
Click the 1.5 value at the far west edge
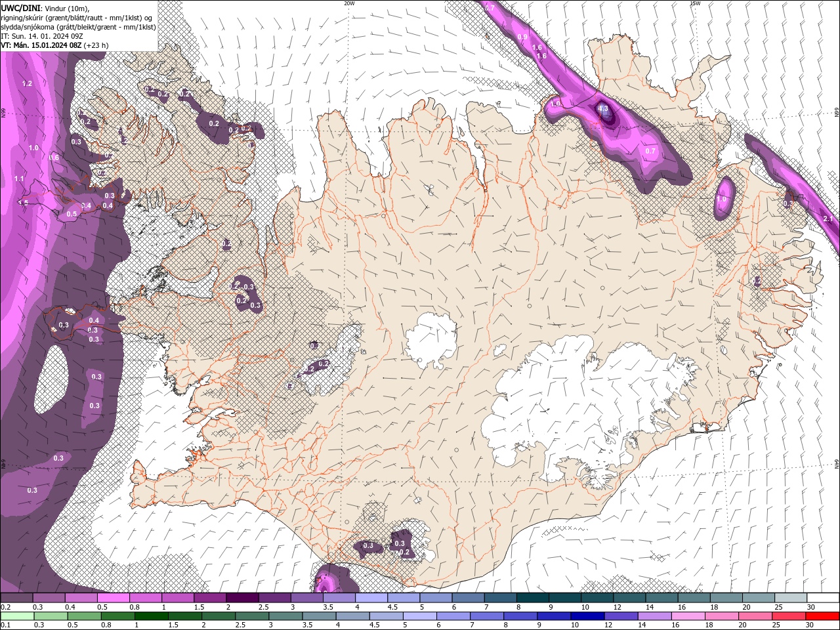click(24, 203)
